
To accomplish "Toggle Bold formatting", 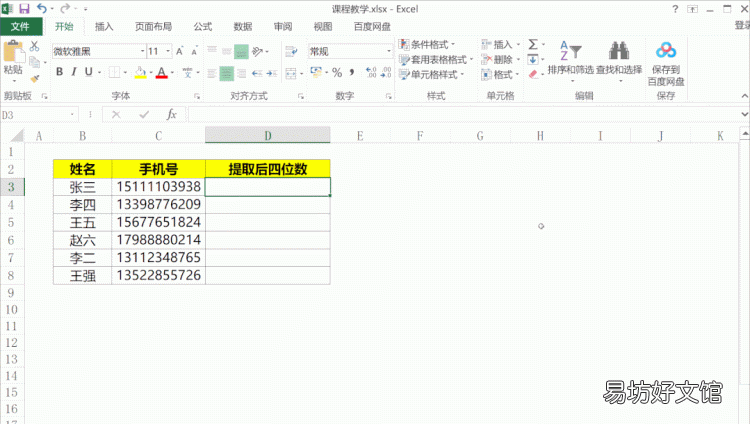I will point(59,72).
